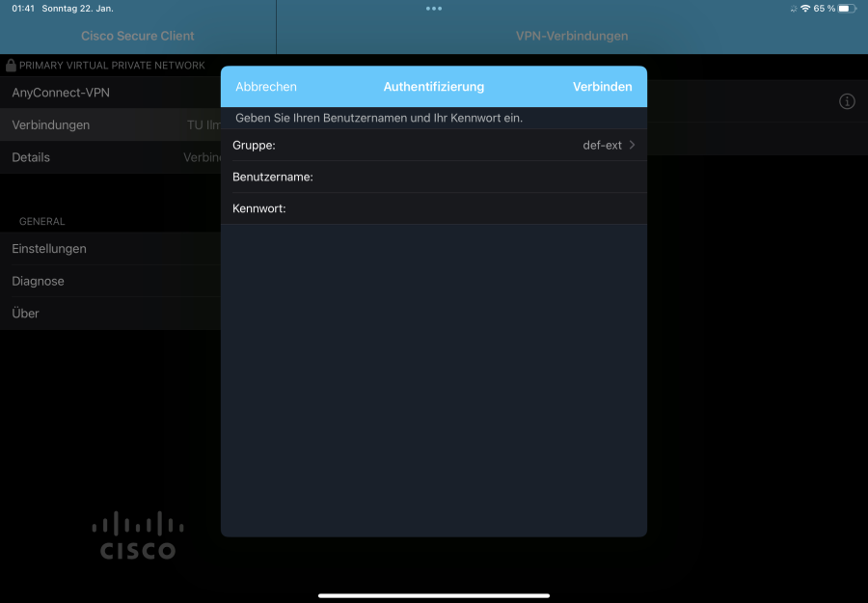
Task: Focus the Benutzername input field
Action: [433, 177]
